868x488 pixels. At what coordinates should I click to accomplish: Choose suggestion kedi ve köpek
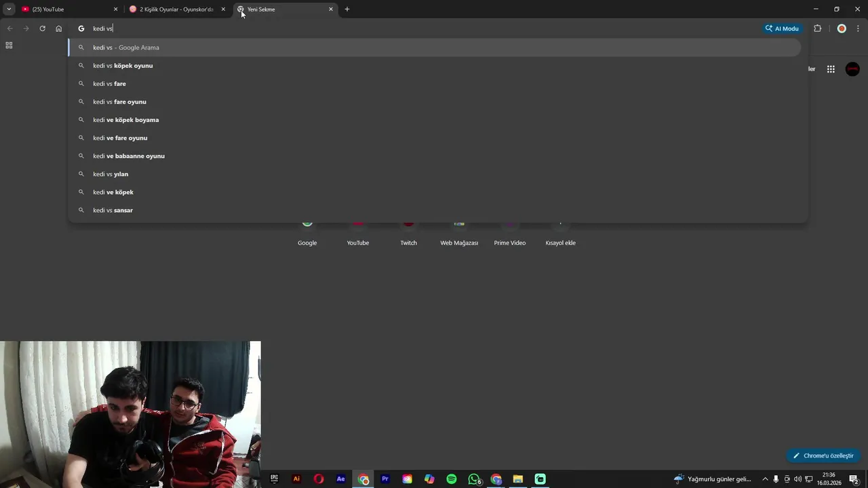click(434, 192)
